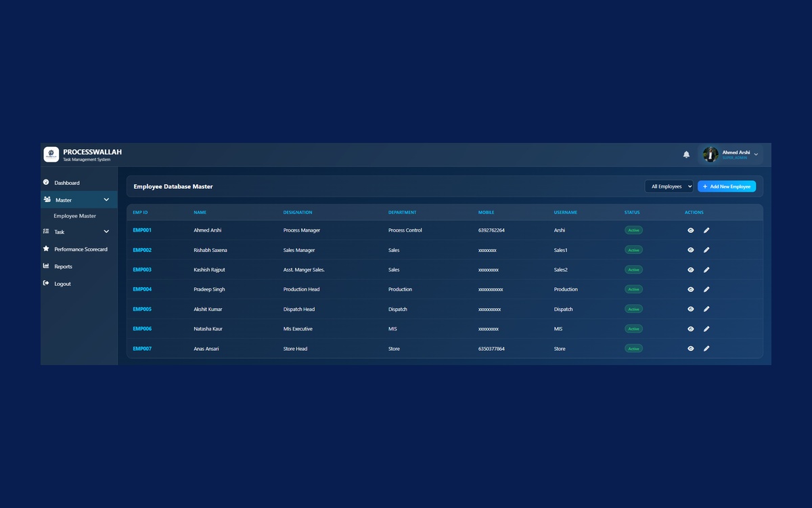Click the Dashboard gauge icon
Screen dimensions: 812x508
pos(46,182)
